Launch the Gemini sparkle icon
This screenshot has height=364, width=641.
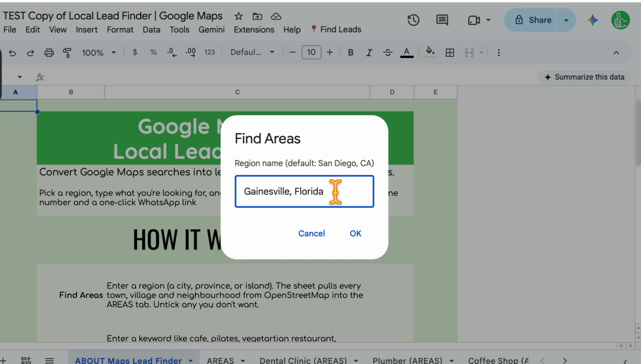coord(593,20)
